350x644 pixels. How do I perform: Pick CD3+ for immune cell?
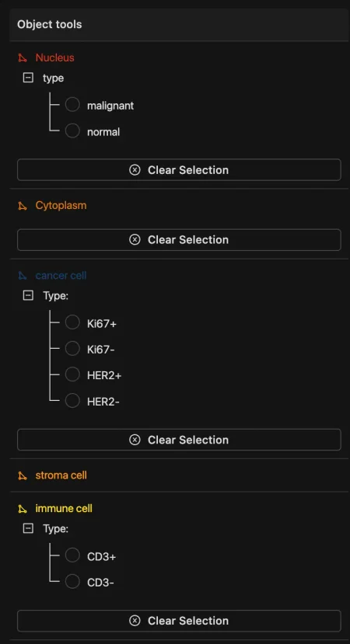(72, 555)
